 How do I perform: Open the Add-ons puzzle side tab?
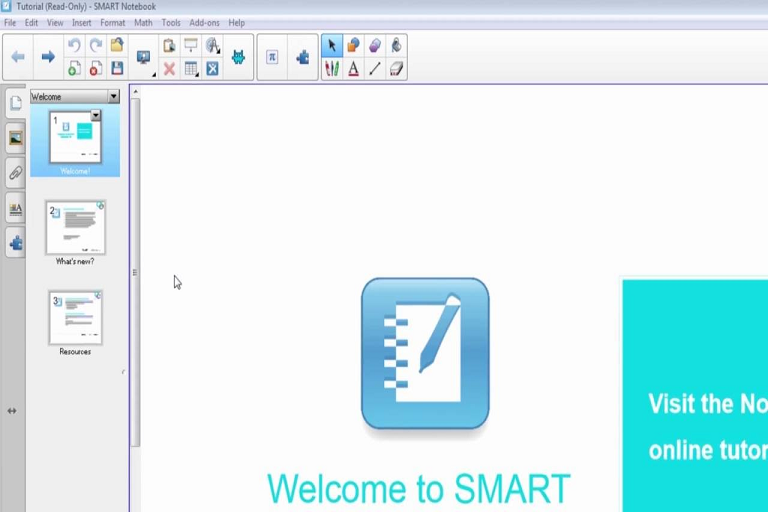16,243
